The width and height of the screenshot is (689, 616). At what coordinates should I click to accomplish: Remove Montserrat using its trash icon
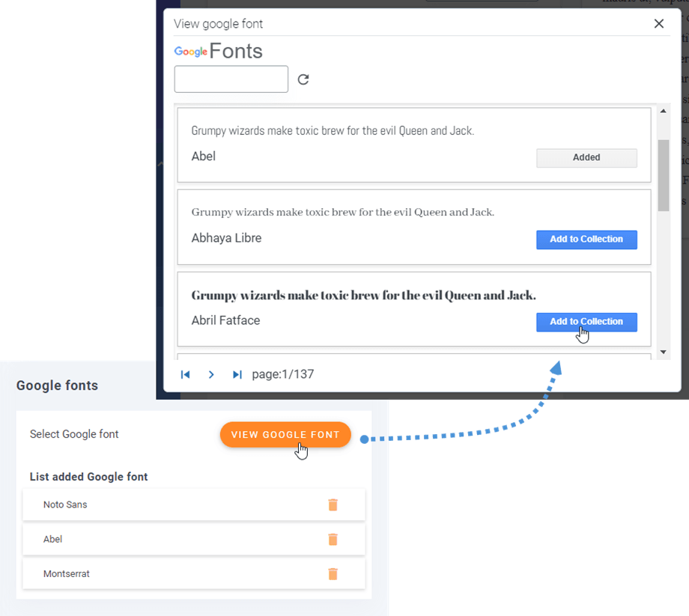click(333, 574)
